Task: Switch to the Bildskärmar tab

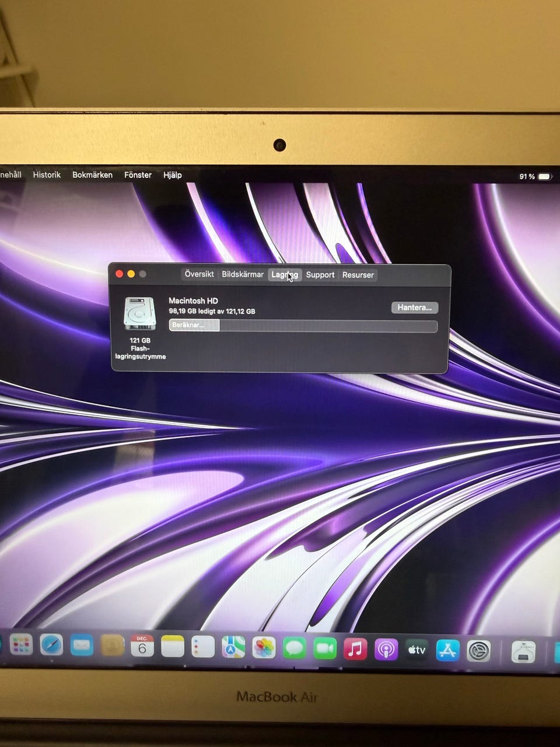Action: tap(243, 274)
